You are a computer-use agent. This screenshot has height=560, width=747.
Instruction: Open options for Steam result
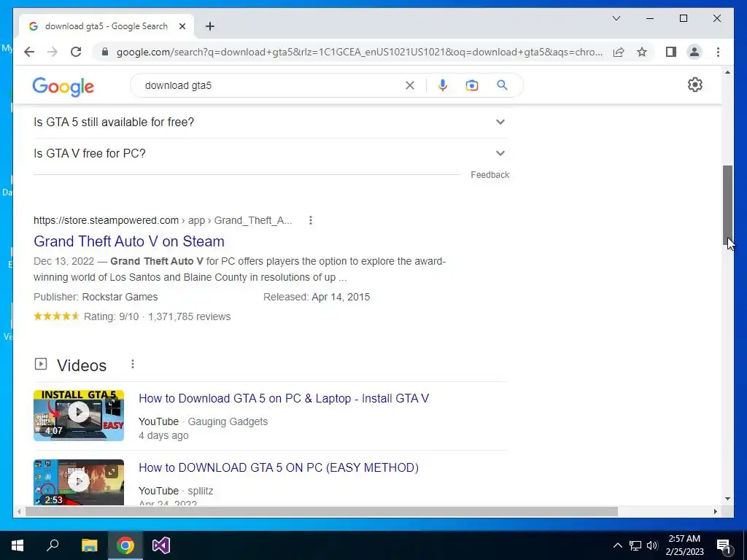click(x=311, y=220)
